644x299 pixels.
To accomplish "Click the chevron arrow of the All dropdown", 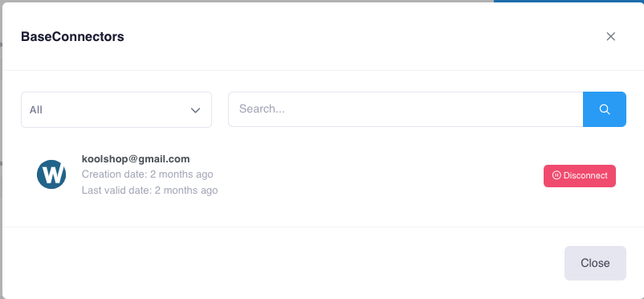I will coord(195,110).
